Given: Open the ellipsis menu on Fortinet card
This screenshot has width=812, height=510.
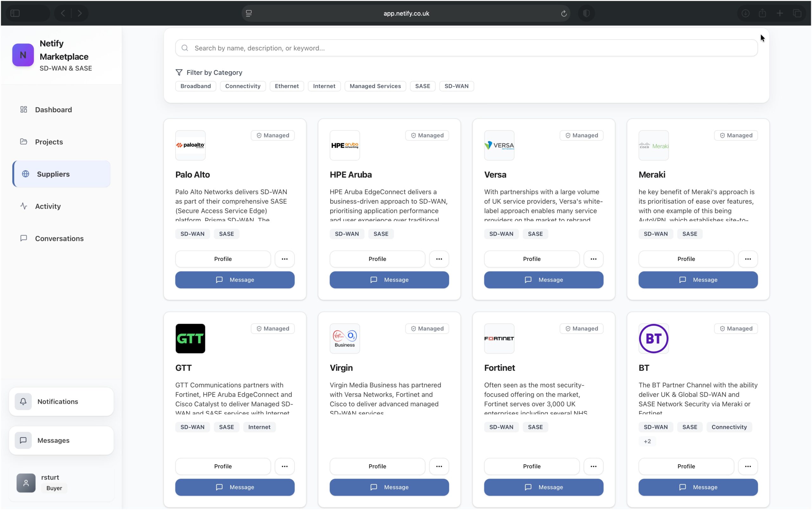Looking at the screenshot, I should point(593,466).
